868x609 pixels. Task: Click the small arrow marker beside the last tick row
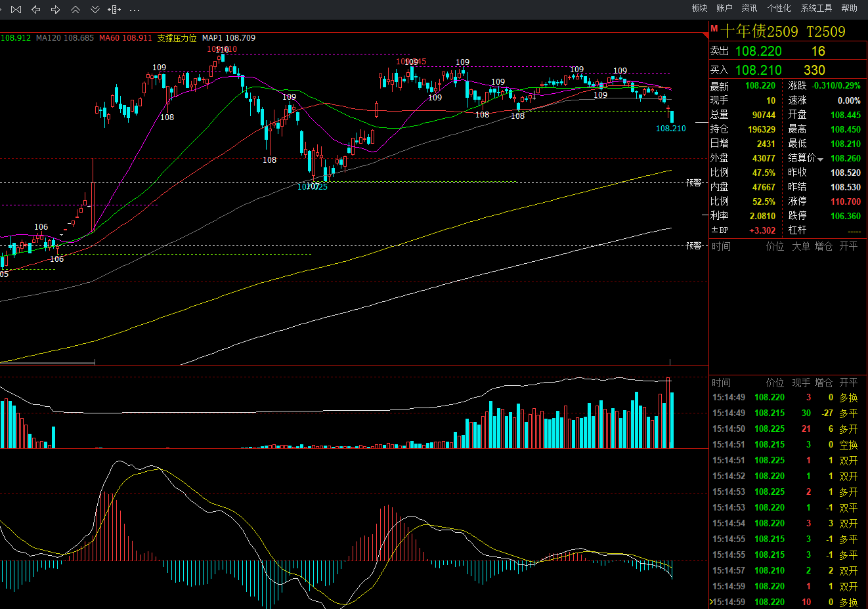pos(711,602)
